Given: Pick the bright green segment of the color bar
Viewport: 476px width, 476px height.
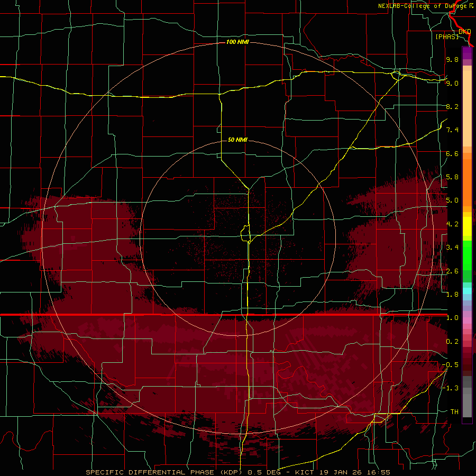Looking at the screenshot, I should pyautogui.click(x=467, y=255).
